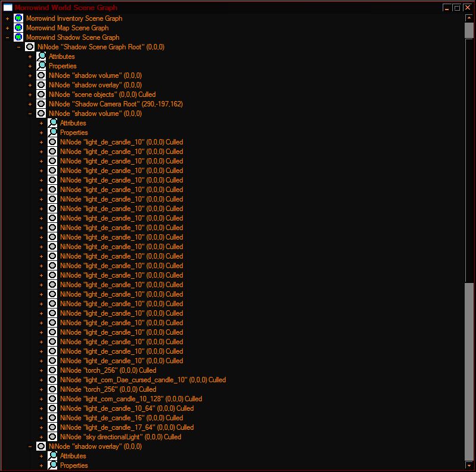Select NiNode "scene objects" Culled row

(102, 95)
